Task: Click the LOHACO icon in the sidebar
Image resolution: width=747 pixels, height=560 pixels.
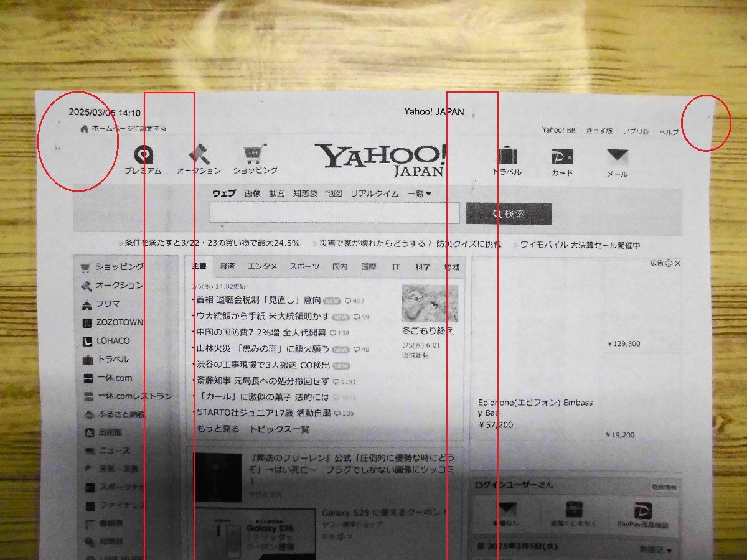Action: click(87, 341)
